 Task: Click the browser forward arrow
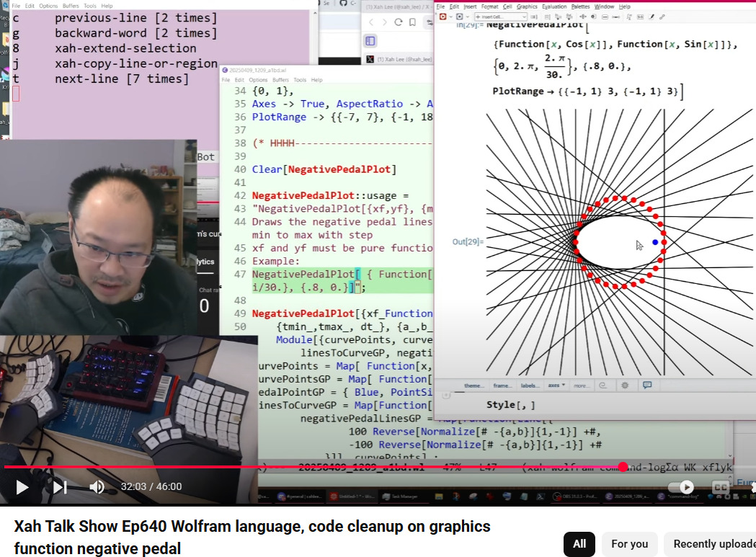click(x=384, y=22)
